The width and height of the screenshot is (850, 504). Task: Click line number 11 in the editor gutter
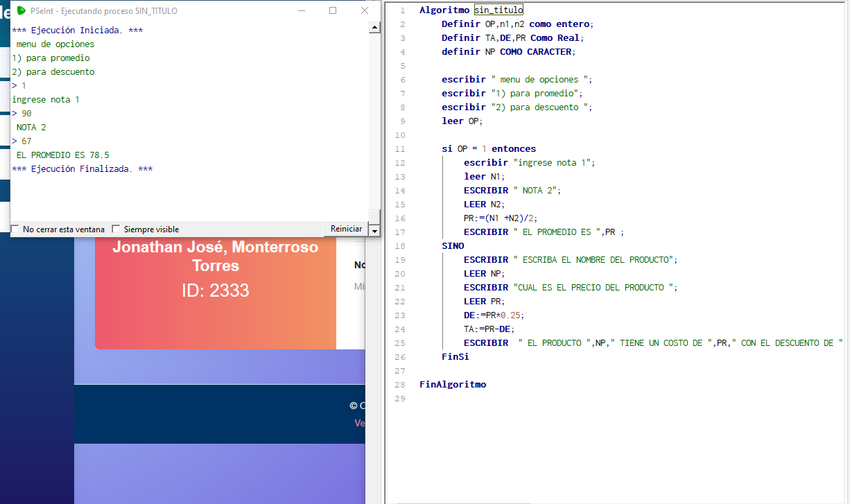[399, 148]
